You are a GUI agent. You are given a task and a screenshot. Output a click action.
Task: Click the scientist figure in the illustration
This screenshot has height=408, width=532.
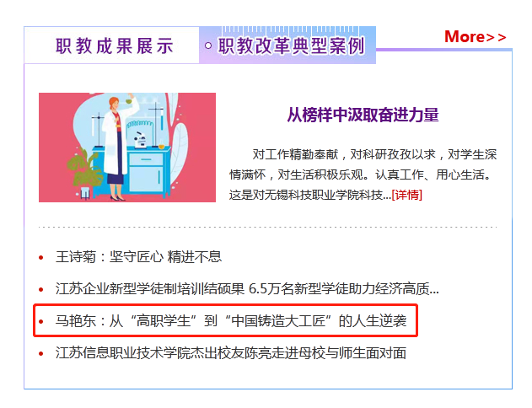(x=117, y=148)
